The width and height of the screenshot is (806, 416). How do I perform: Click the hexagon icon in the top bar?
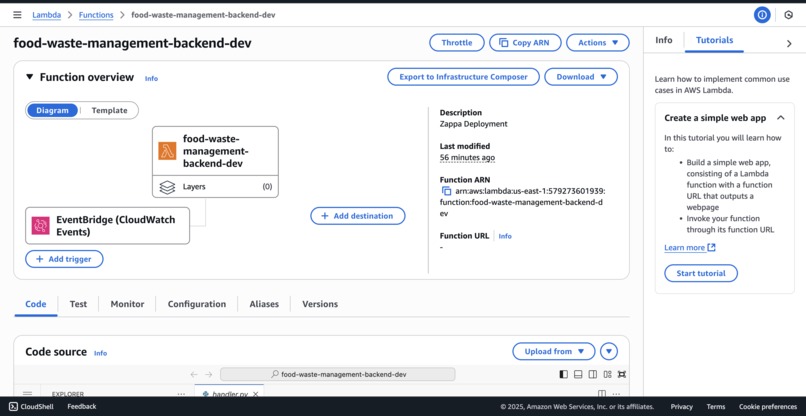(789, 15)
